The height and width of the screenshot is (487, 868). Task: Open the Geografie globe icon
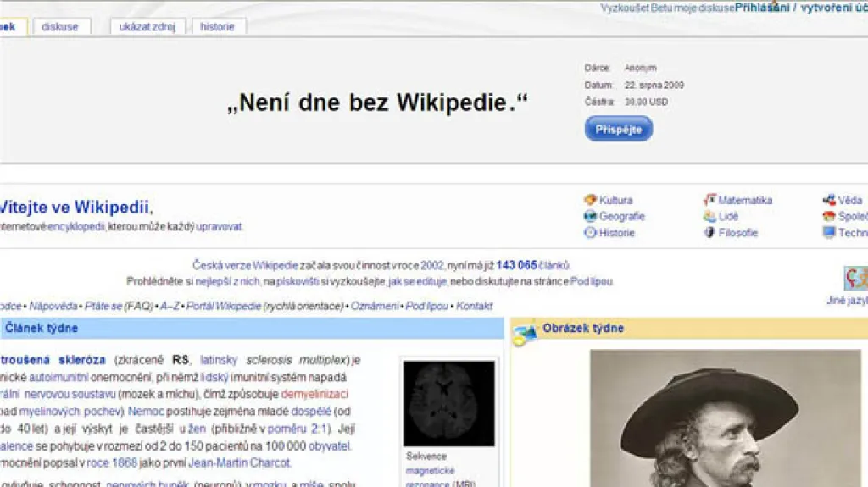590,216
